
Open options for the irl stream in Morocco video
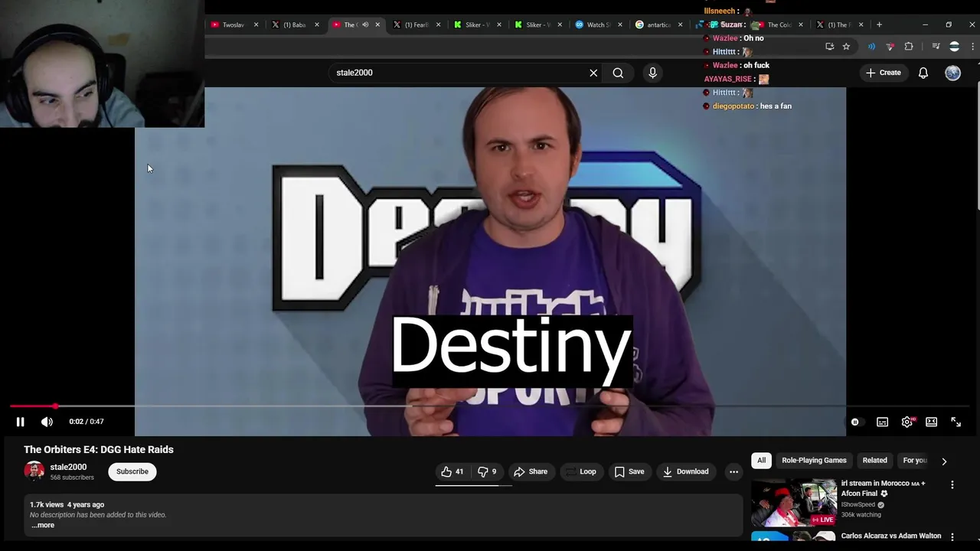[x=952, y=485]
